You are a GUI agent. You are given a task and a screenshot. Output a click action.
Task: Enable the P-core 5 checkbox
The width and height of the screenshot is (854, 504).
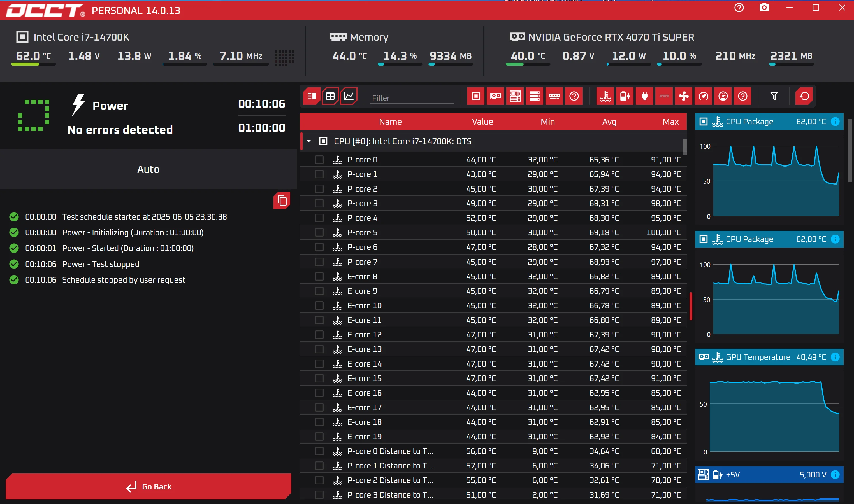coord(319,233)
